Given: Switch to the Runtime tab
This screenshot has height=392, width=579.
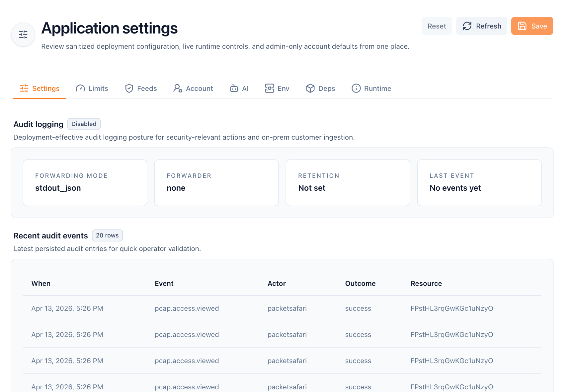Looking at the screenshot, I should [x=372, y=89].
